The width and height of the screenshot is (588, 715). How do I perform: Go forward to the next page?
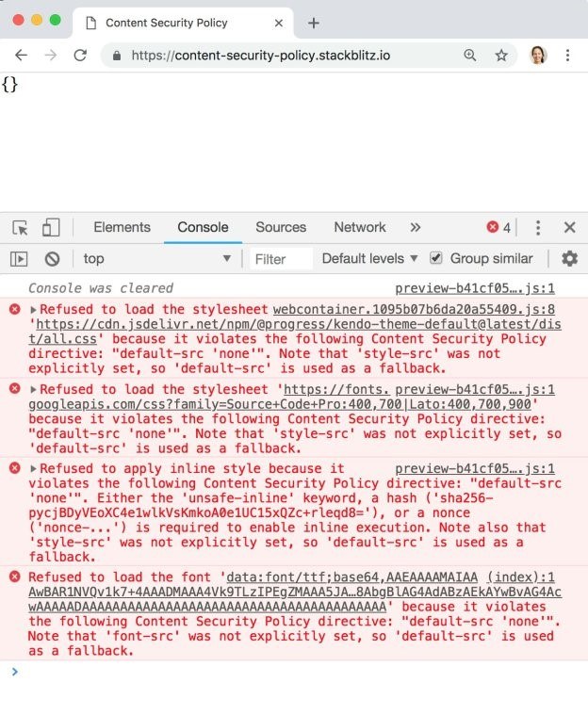51,56
